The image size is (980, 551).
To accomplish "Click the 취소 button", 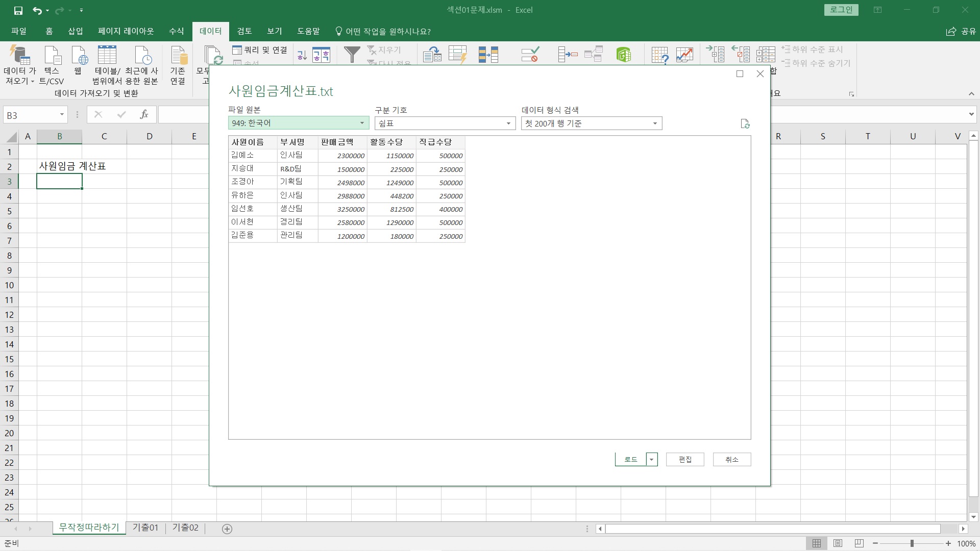I will (731, 460).
